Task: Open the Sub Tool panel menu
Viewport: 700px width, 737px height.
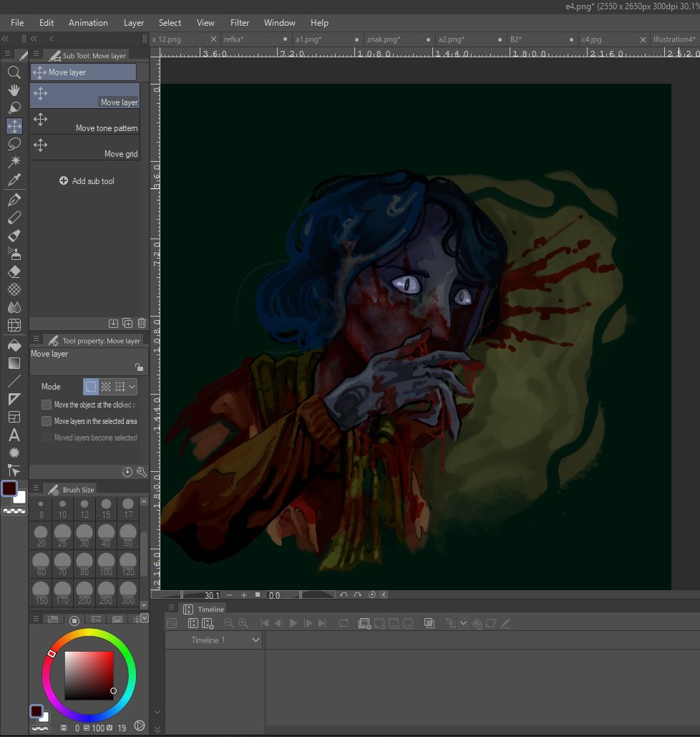Action: click(36, 54)
